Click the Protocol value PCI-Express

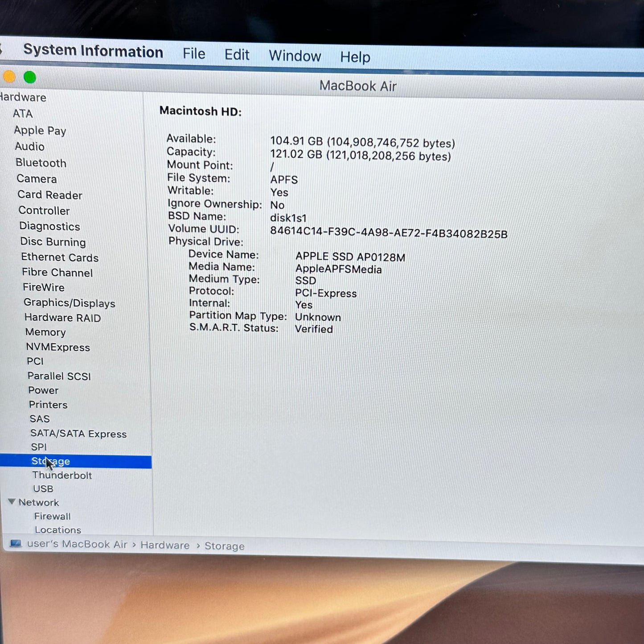pyautogui.click(x=326, y=293)
